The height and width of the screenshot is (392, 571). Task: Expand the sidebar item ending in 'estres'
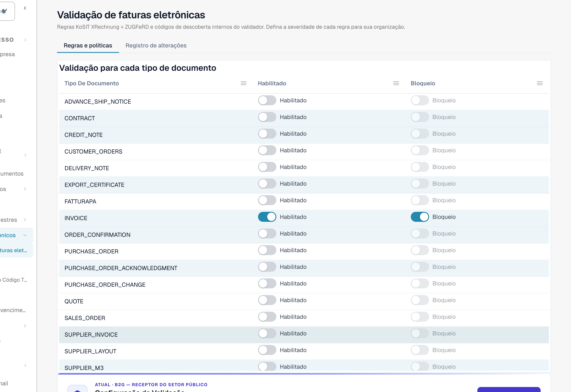point(25,220)
